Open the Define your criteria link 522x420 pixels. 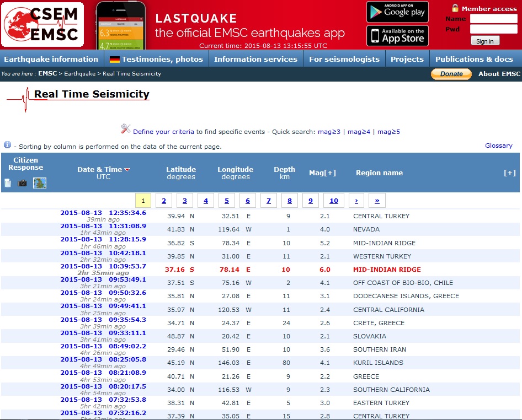click(163, 132)
